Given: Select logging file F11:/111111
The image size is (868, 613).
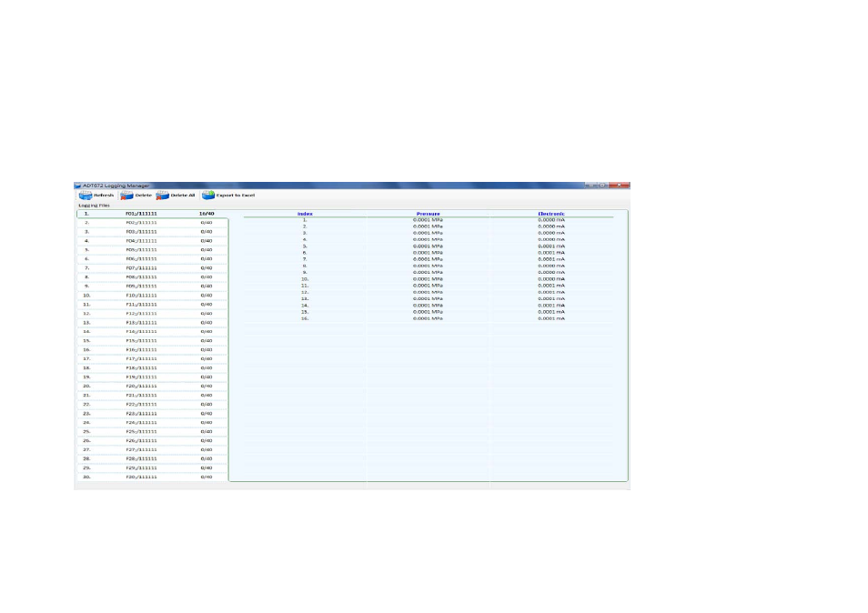Looking at the screenshot, I should pyautogui.click(x=152, y=305).
